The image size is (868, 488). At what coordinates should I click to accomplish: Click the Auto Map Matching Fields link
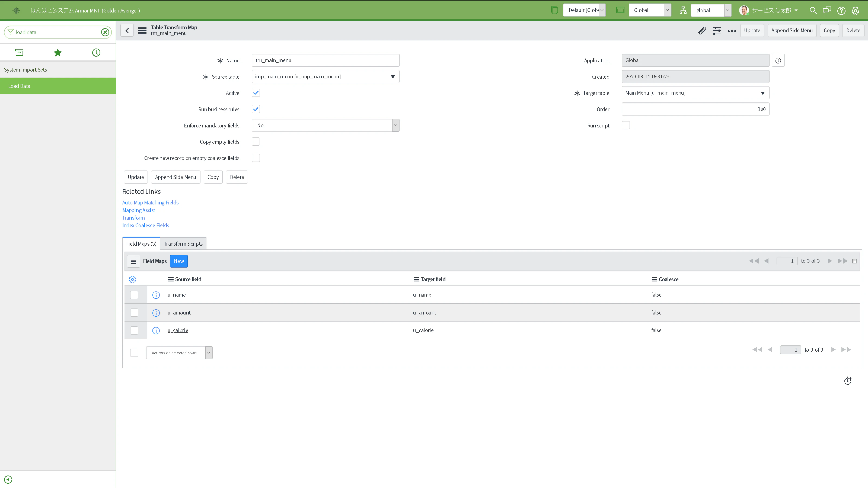pos(150,203)
